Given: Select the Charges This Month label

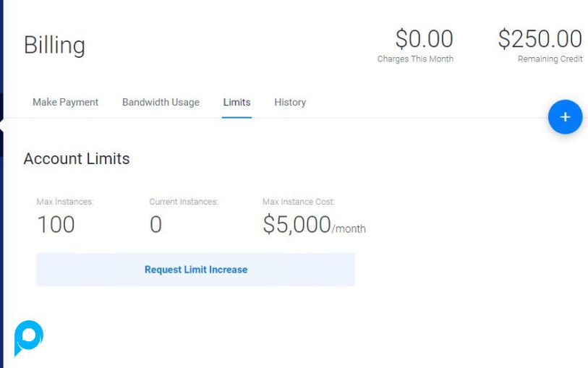Looking at the screenshot, I should [415, 59].
